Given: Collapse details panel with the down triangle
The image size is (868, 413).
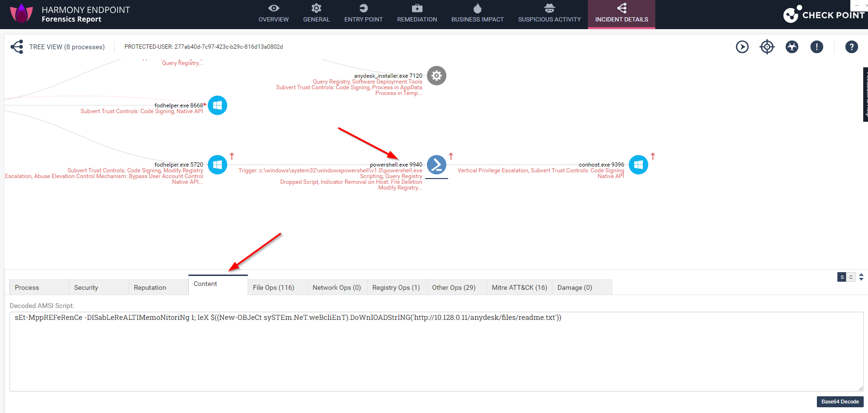Looking at the screenshot, I should point(861,279).
